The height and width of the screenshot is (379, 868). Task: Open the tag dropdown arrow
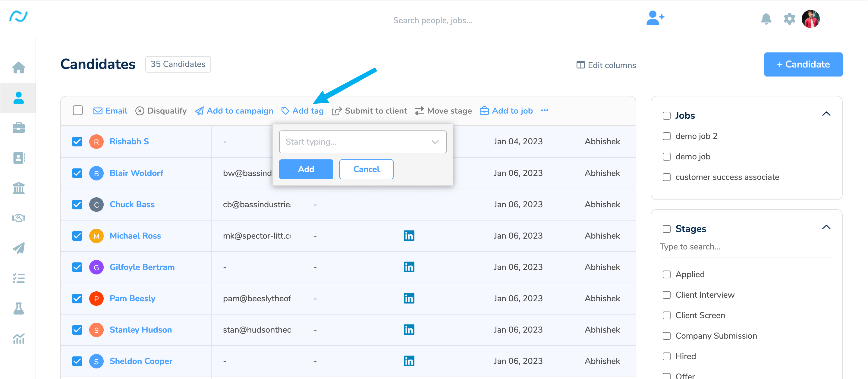(435, 142)
